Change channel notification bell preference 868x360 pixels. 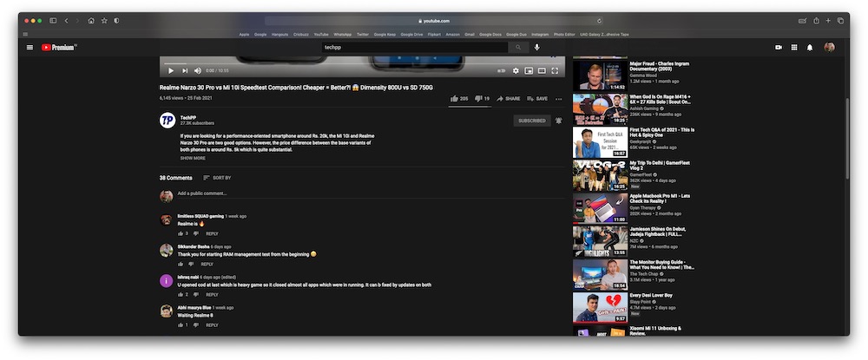[558, 121]
